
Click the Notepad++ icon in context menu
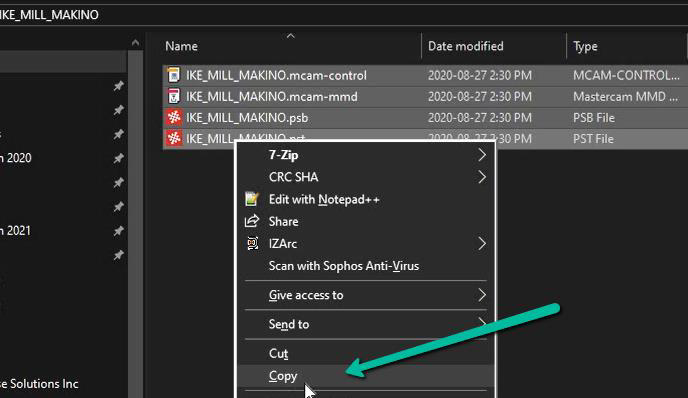252,199
